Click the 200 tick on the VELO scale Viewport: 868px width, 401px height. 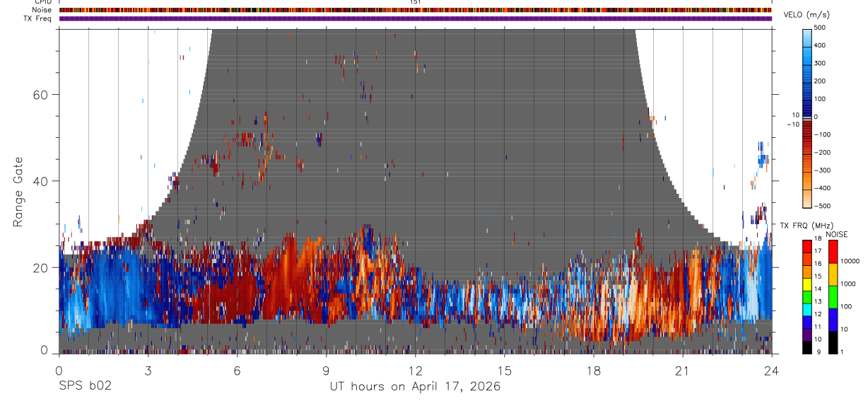click(x=821, y=81)
